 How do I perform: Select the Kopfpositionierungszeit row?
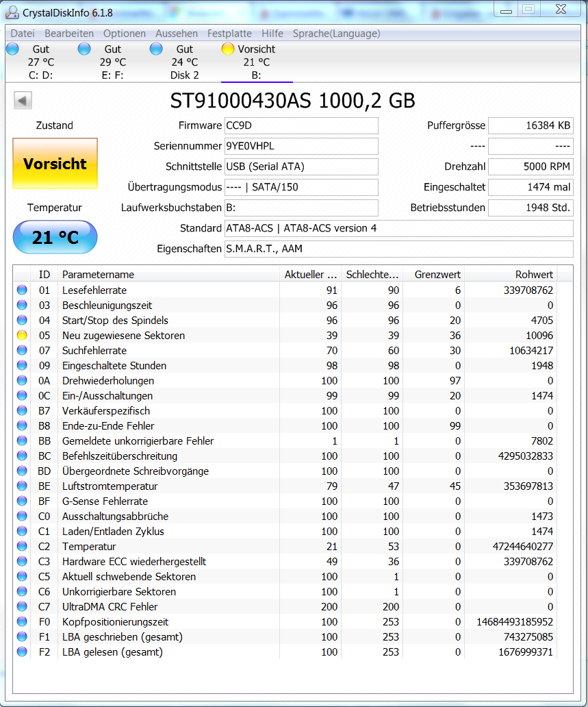(285, 622)
